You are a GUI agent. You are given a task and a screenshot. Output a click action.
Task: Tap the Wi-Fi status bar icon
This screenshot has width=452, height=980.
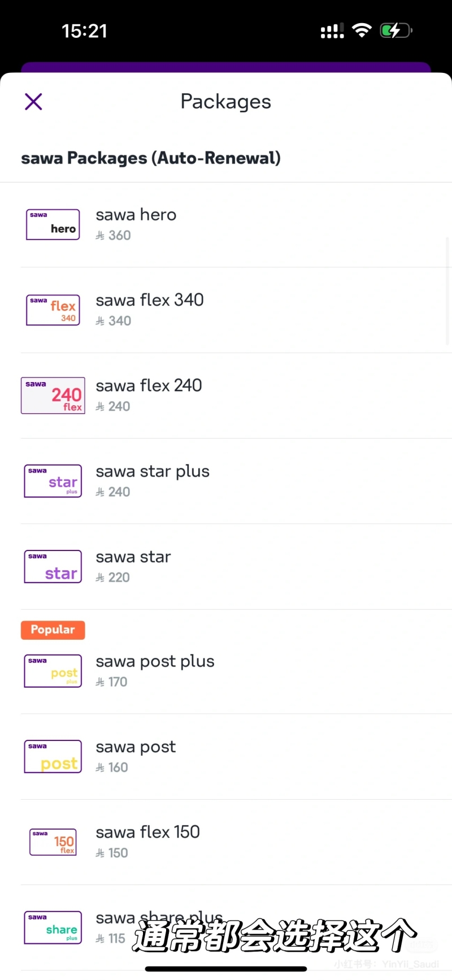362,31
